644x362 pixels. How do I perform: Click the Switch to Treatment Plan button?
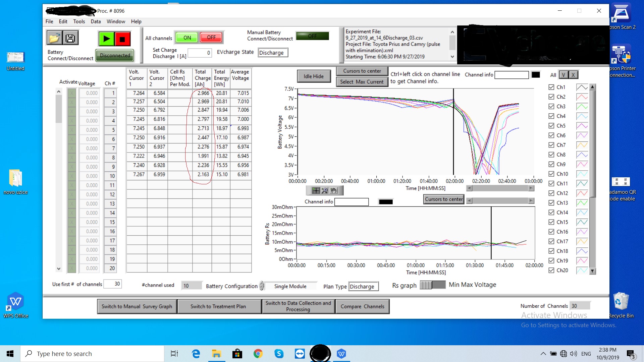pyautogui.click(x=218, y=306)
